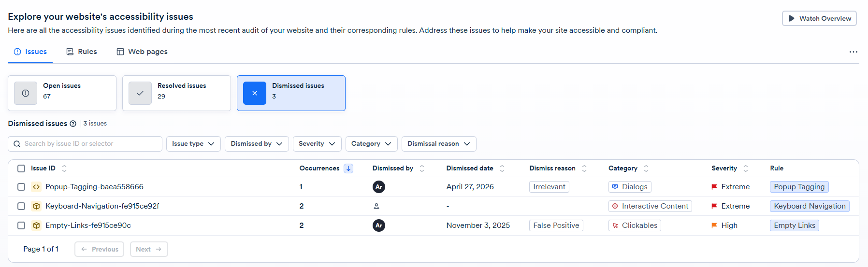Expand the Category filter dropdown
Viewport: 868px width, 267px height.
pos(372,144)
